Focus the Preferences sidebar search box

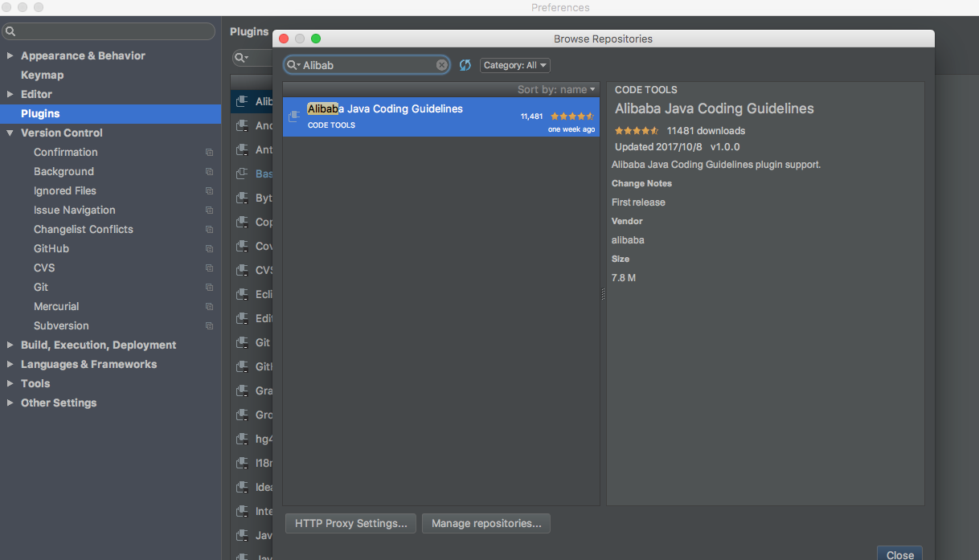click(109, 31)
